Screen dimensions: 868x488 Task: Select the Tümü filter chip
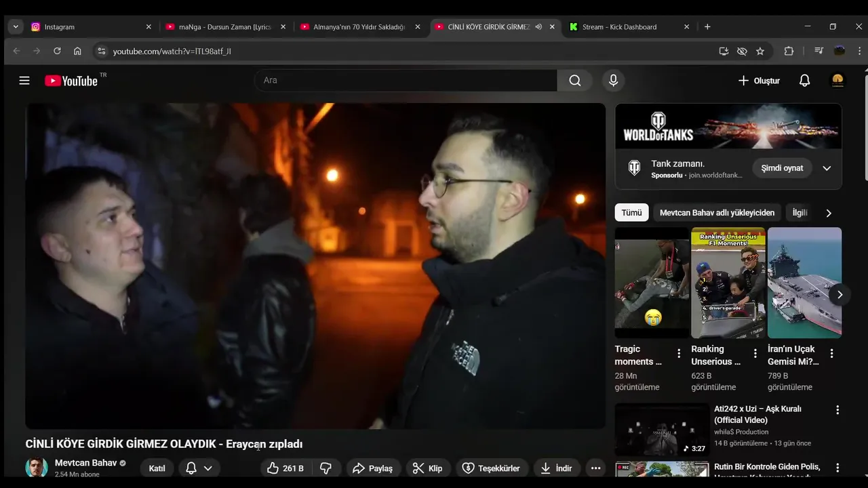click(631, 213)
